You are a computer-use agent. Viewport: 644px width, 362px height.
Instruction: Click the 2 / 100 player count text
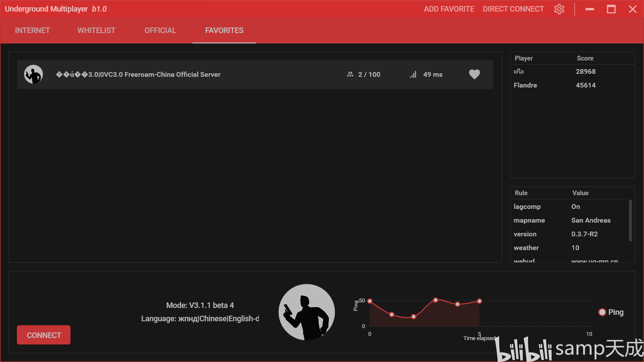(369, 75)
